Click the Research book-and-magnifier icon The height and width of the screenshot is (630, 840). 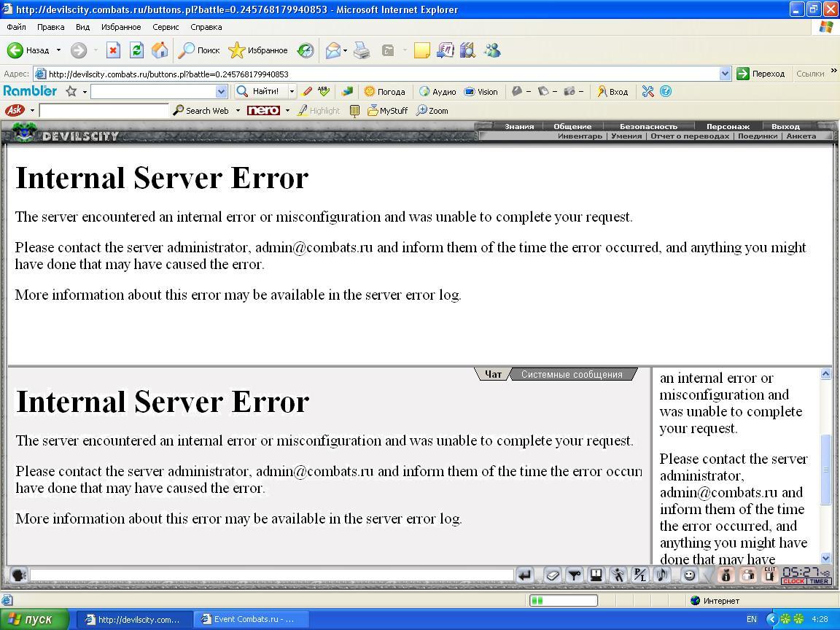click(467, 50)
